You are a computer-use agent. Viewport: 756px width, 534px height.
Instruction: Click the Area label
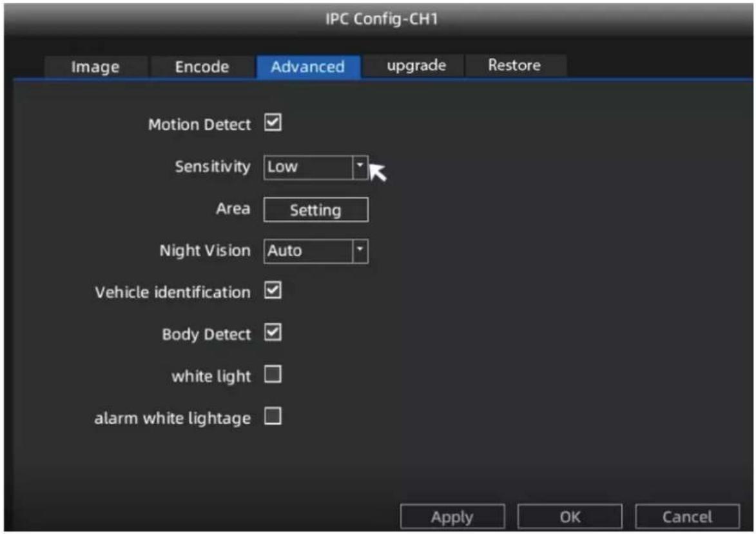click(233, 209)
